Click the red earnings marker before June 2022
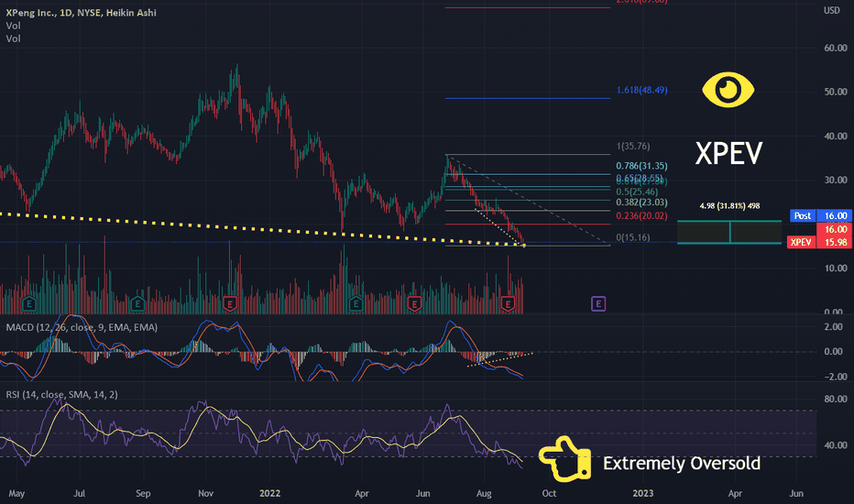The height and width of the screenshot is (504, 854). [414, 303]
